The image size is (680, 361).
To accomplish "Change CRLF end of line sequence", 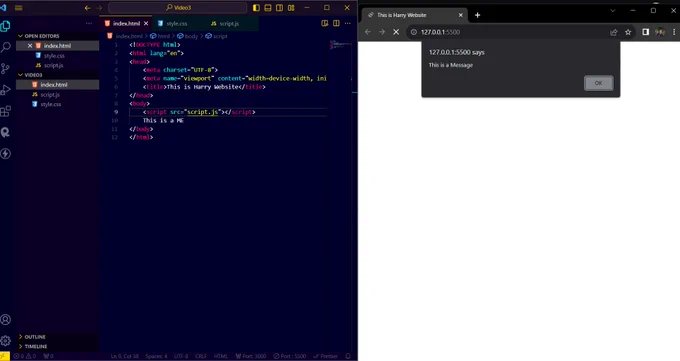I will tap(201, 356).
